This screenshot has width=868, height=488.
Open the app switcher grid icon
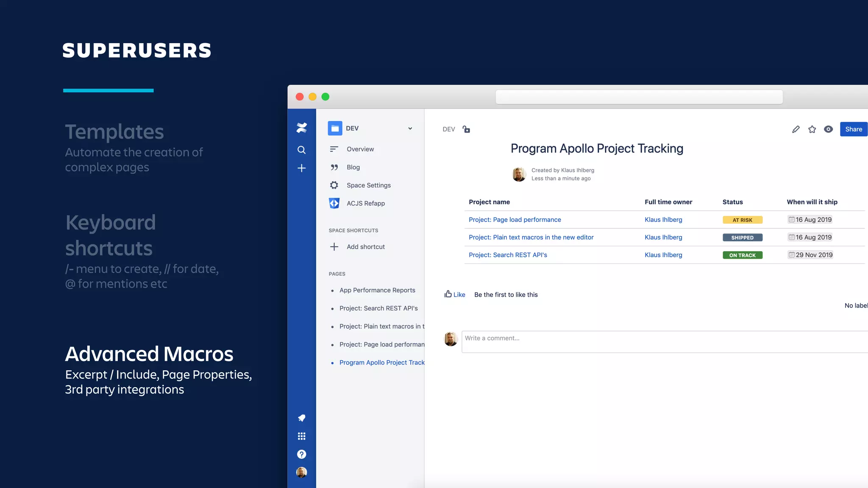[x=301, y=436]
